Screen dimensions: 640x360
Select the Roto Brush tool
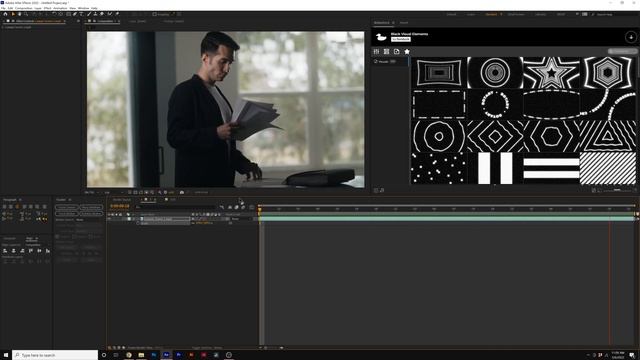pos(109,14)
